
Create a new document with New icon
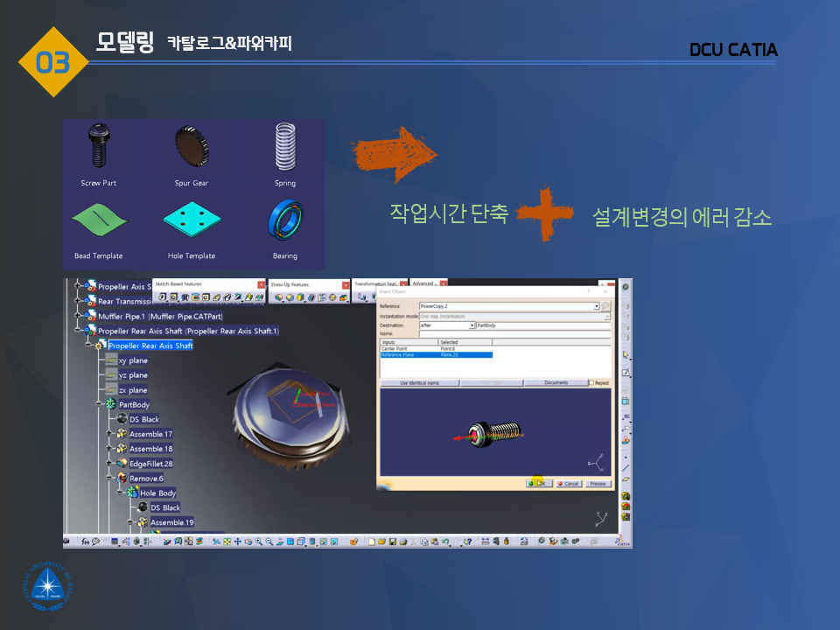pyautogui.click(x=371, y=542)
